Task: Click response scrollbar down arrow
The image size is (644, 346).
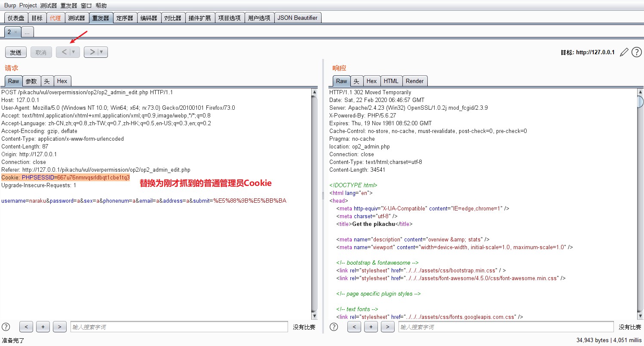Action: (x=640, y=316)
